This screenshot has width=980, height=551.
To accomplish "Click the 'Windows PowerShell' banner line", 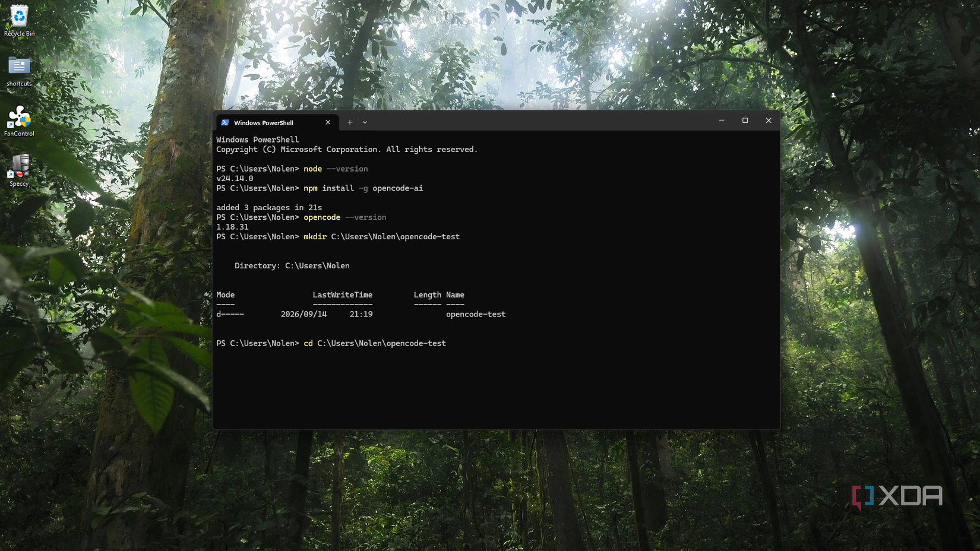I will 257,140.
